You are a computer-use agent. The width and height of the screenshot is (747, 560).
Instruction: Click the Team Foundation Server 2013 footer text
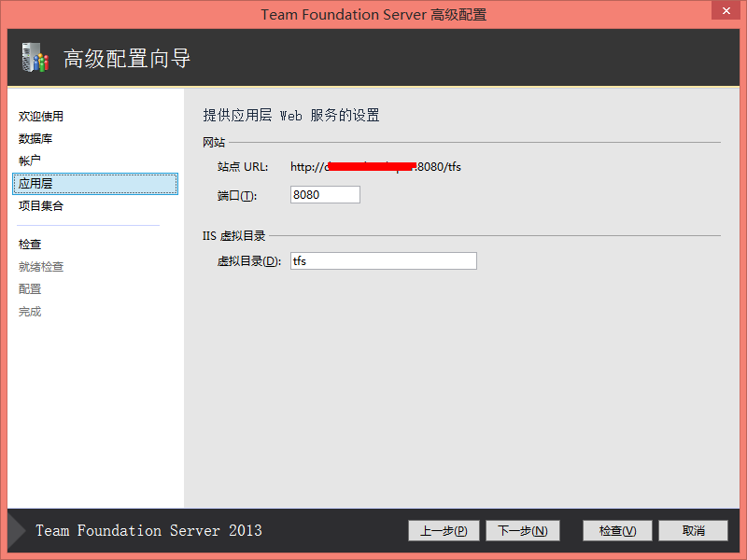(148, 530)
